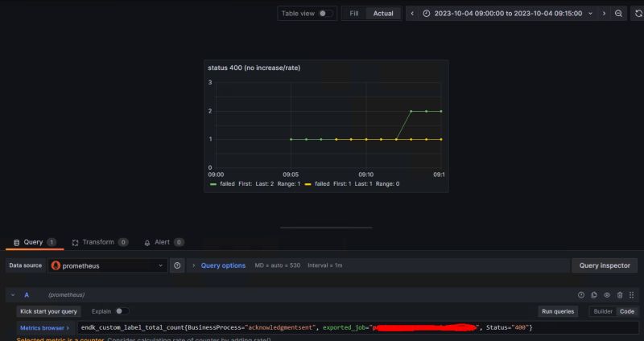Open the Query inspector
The width and height of the screenshot is (644, 341).
coord(605,265)
